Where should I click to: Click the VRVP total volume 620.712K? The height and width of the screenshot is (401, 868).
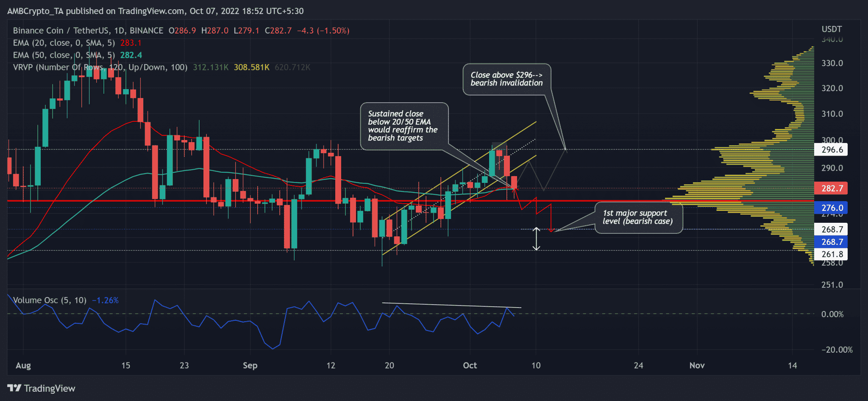[x=292, y=67]
